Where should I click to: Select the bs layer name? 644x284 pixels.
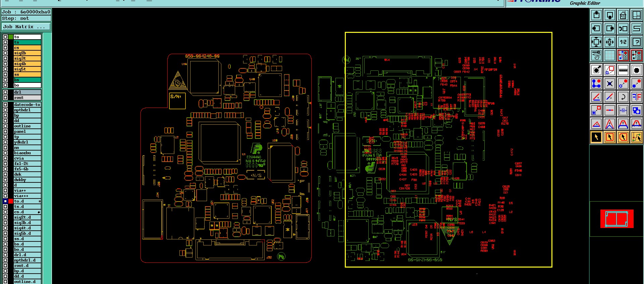tap(27, 80)
